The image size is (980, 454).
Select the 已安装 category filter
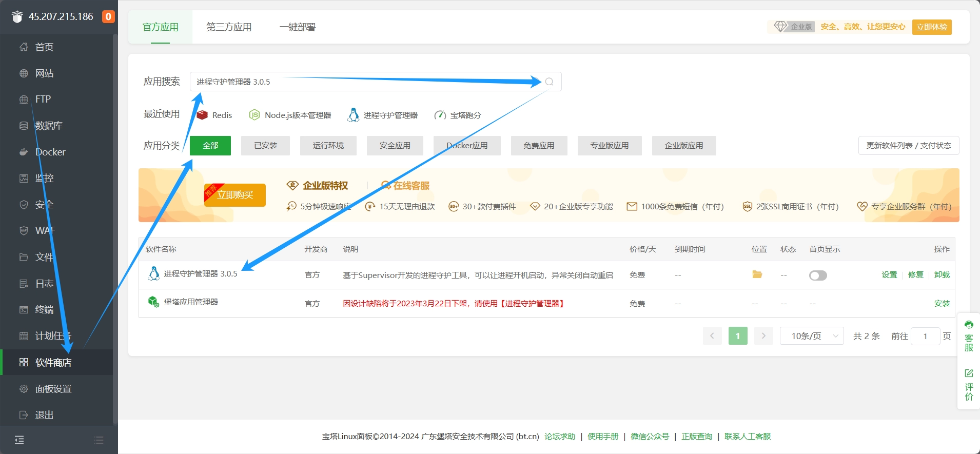tap(265, 146)
